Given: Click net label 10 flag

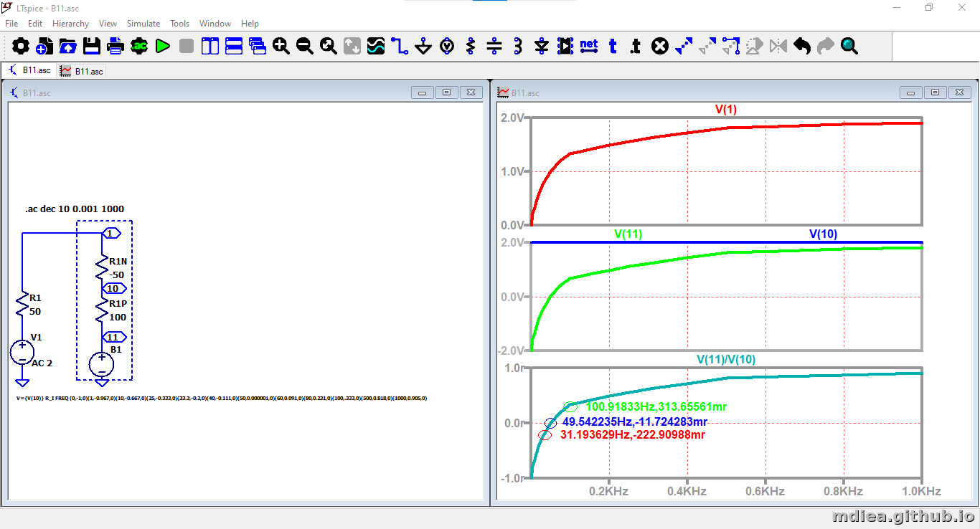Looking at the screenshot, I should click(113, 288).
